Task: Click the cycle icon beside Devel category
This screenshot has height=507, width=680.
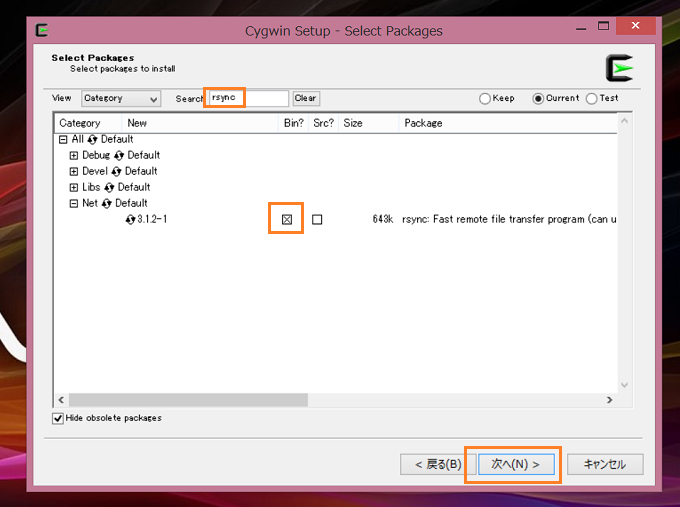Action: coord(117,172)
